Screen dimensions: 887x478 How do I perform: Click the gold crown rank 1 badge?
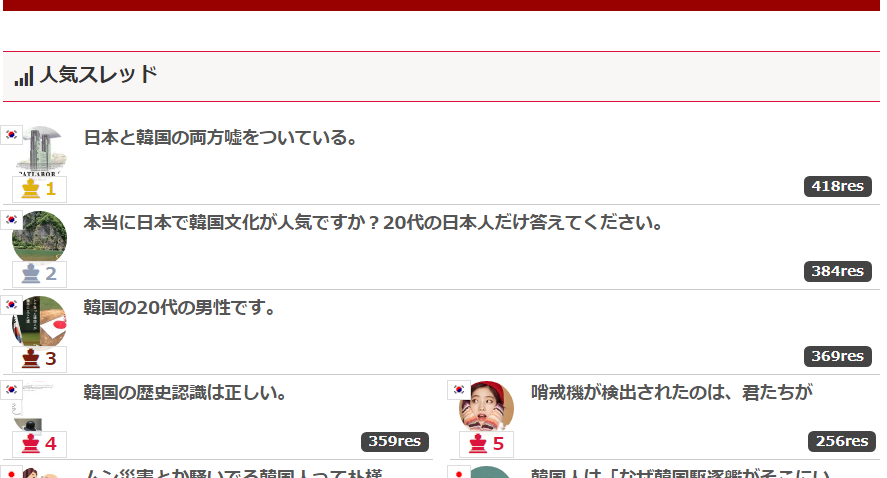click(39, 189)
